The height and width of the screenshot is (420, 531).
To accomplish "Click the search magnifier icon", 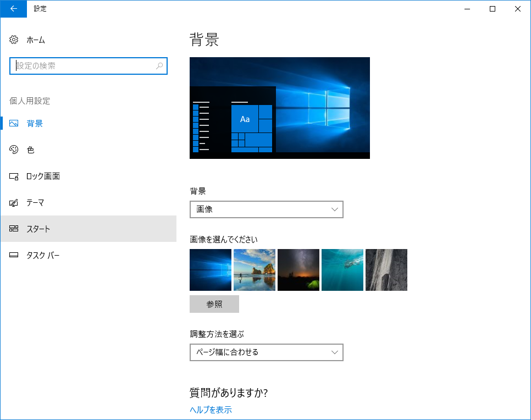I will point(159,66).
